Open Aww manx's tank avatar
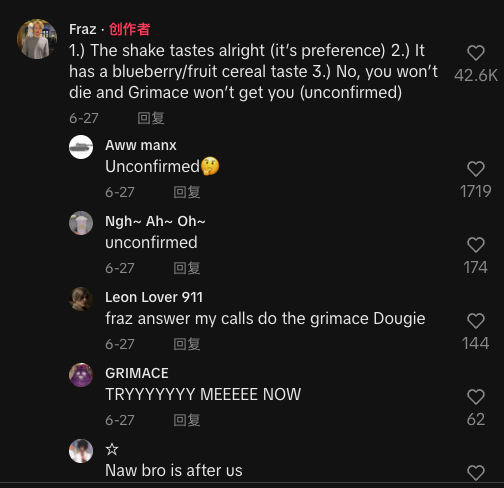 (x=81, y=147)
